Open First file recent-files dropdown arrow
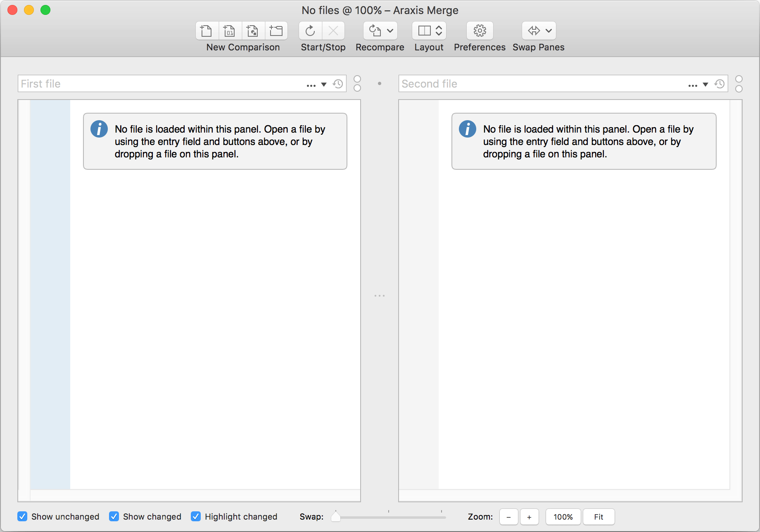Image resolution: width=760 pixels, height=532 pixels. click(324, 84)
